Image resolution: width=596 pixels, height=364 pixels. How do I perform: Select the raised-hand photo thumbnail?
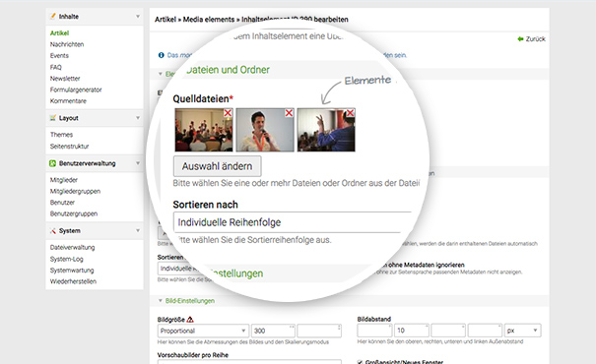click(326, 130)
